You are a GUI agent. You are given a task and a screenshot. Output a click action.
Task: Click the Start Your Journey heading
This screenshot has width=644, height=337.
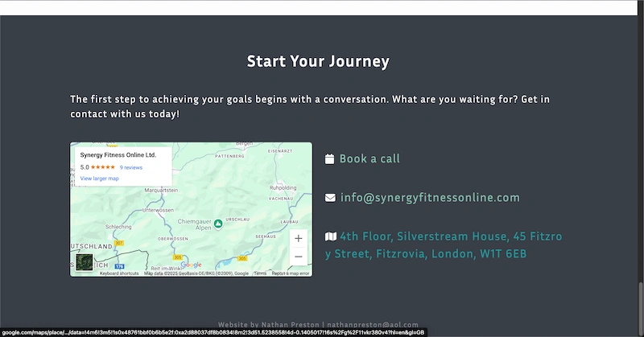click(318, 61)
